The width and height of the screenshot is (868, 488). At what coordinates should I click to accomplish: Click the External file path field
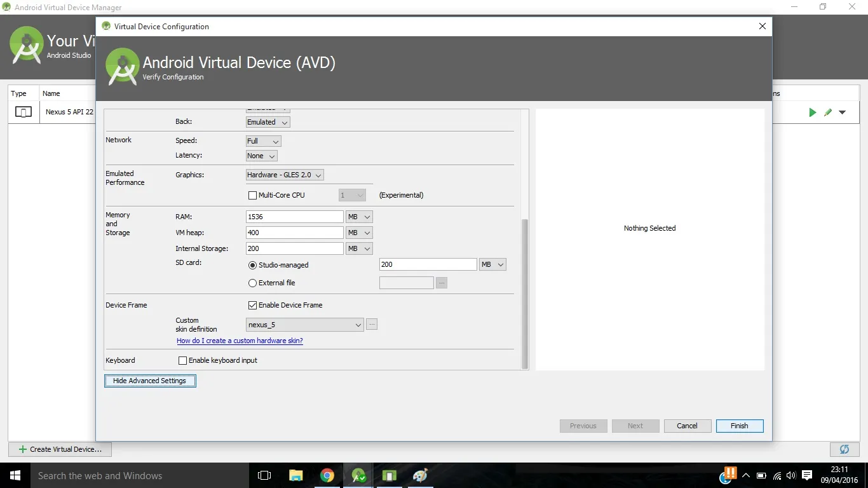(x=406, y=283)
